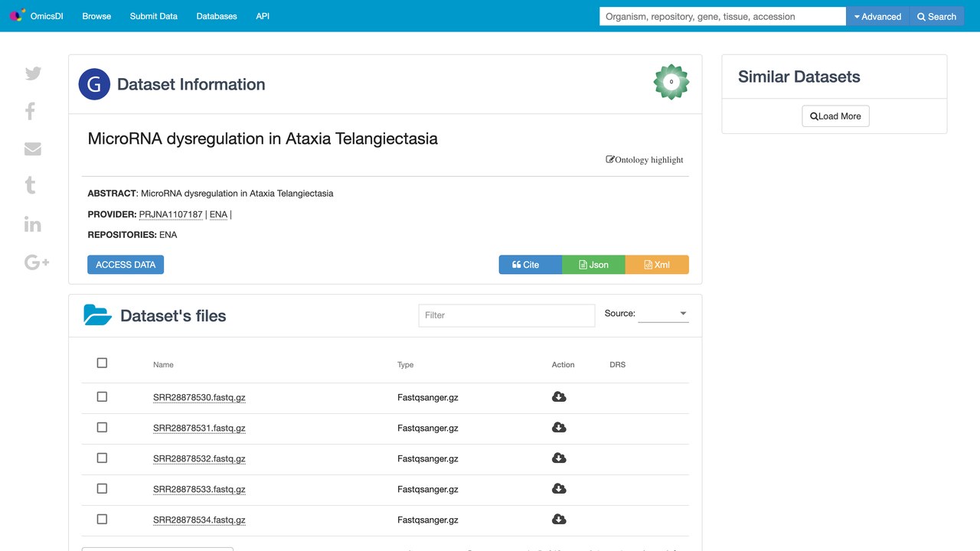This screenshot has height=551, width=980.
Task: Click the ACCESS DATA button
Action: [x=126, y=265]
